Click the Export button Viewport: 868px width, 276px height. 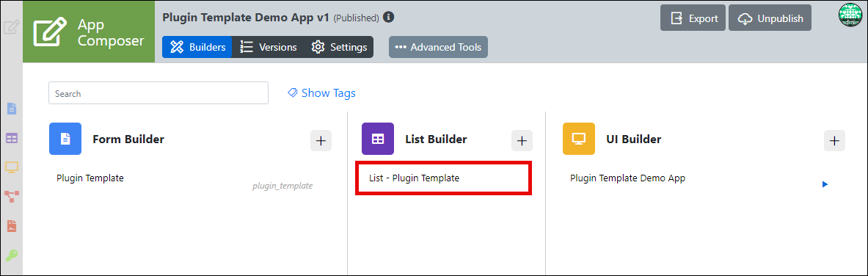pyautogui.click(x=693, y=18)
